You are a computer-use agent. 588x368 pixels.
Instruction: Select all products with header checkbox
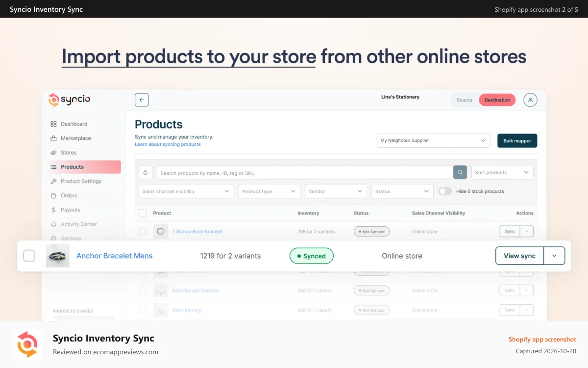pyautogui.click(x=143, y=213)
